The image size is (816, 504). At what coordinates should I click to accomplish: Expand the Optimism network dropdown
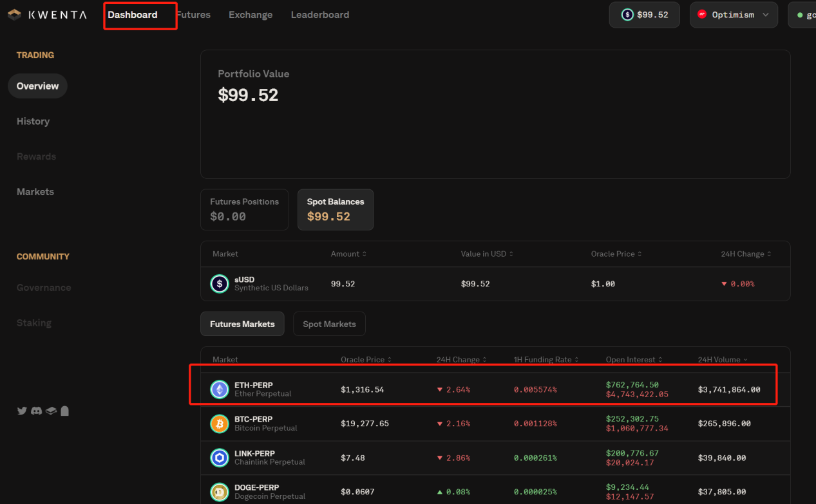pyautogui.click(x=734, y=15)
